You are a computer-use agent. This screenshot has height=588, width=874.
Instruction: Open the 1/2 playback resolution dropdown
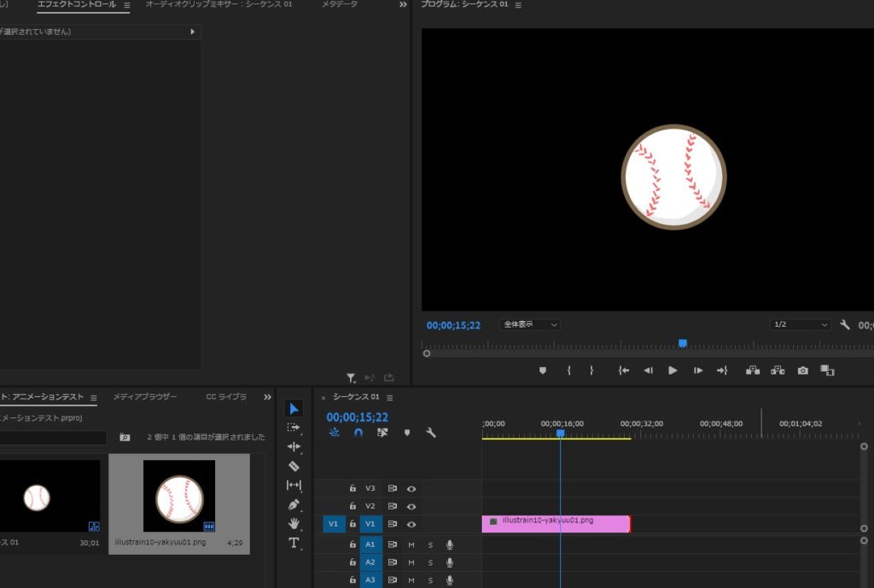point(800,325)
